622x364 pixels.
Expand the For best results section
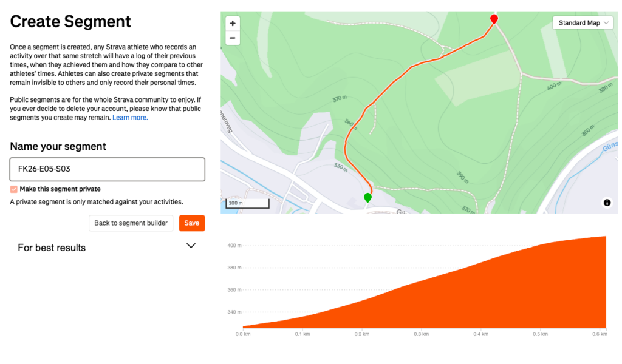click(191, 246)
